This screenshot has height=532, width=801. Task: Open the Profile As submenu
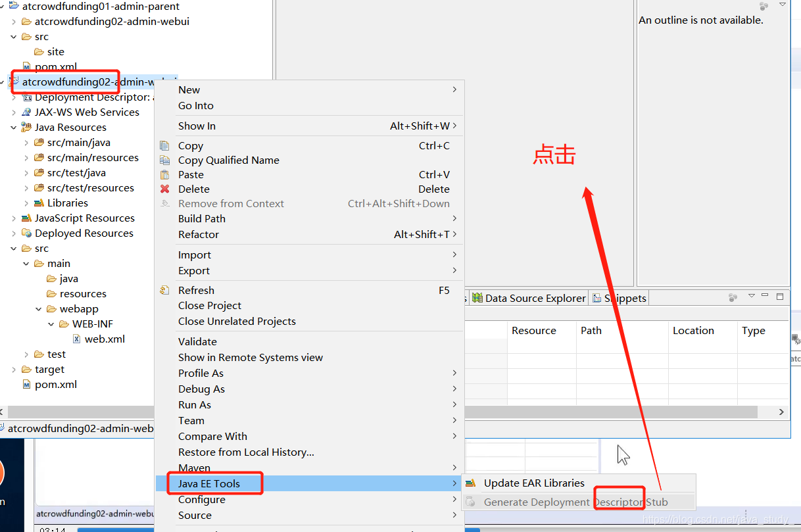[x=309, y=374]
